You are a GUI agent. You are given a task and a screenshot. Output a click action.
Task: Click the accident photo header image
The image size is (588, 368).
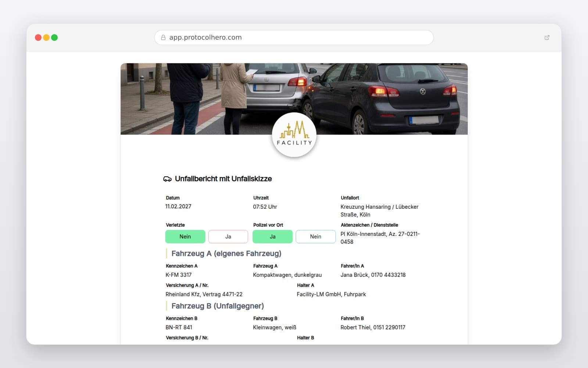[x=294, y=99]
